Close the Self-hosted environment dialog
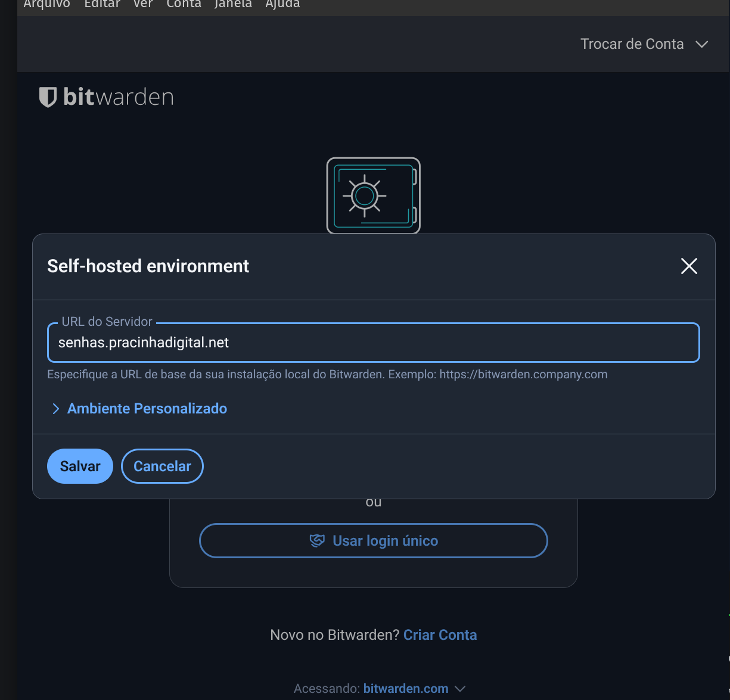Screen dimensions: 730x700 pos(689,266)
